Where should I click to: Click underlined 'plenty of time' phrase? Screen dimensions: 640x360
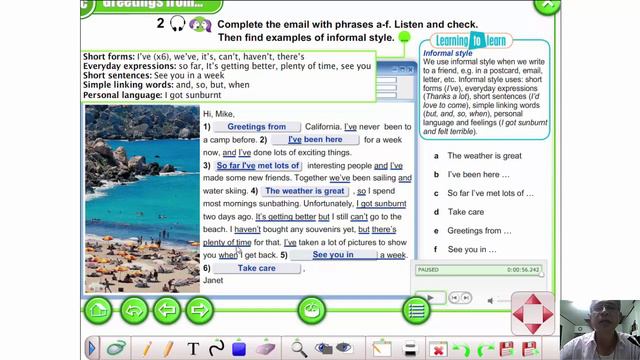227,242
